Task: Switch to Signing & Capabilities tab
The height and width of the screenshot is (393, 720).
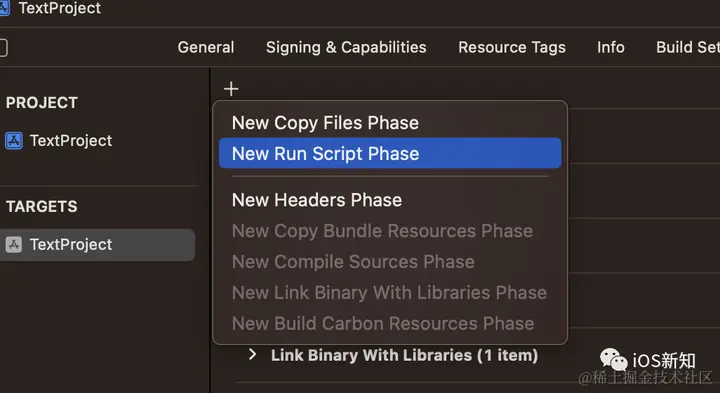Action: coord(346,47)
